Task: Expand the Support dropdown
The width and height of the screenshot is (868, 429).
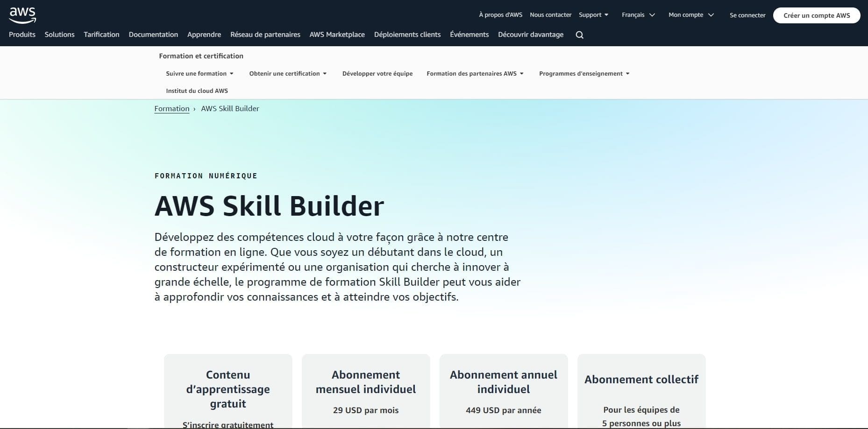Action: [593, 15]
